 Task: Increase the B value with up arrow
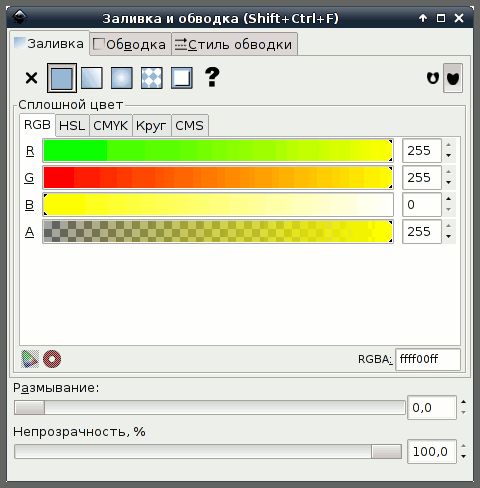[449, 199]
